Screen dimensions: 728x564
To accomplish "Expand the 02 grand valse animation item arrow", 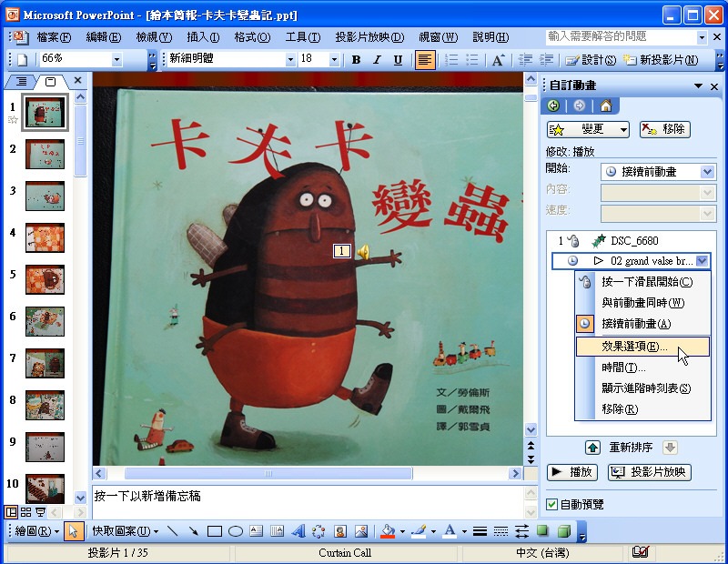I will click(x=703, y=261).
